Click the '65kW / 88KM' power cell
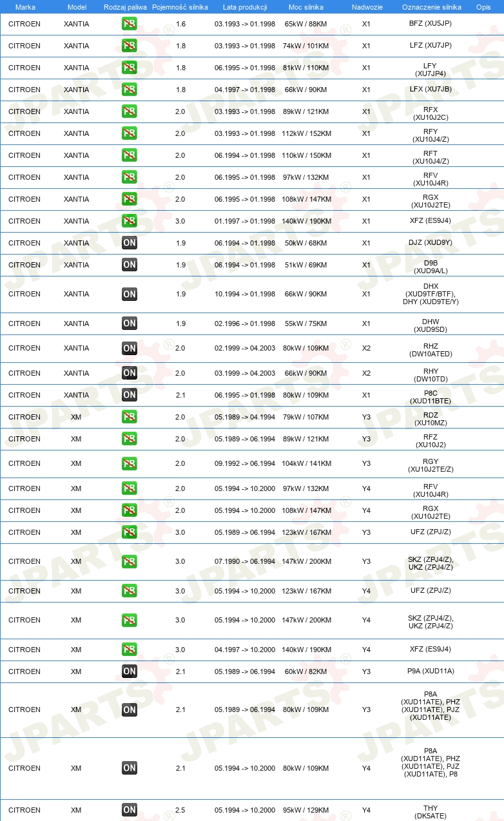 coord(305,24)
